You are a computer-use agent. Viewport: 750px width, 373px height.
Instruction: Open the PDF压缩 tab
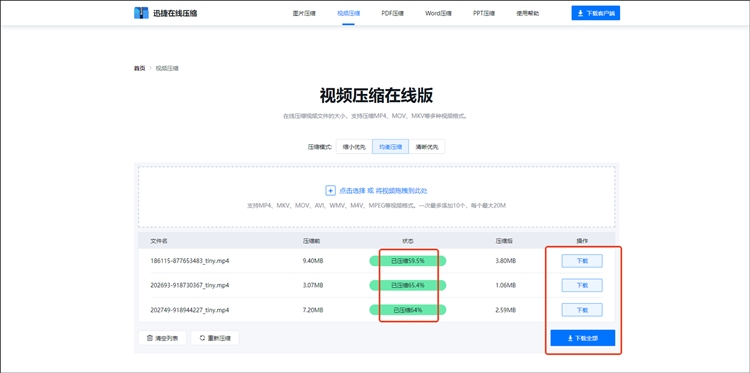[393, 13]
